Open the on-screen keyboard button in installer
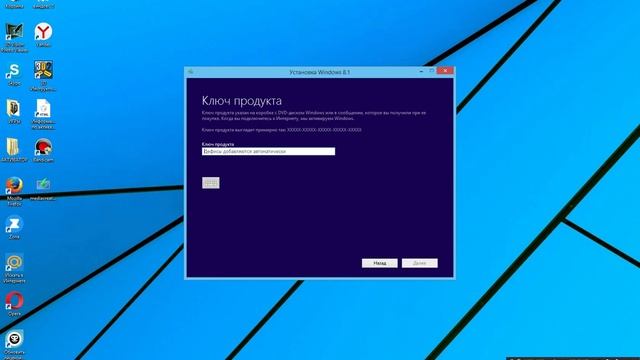Viewport: 640px width, 360px height. coord(211,183)
